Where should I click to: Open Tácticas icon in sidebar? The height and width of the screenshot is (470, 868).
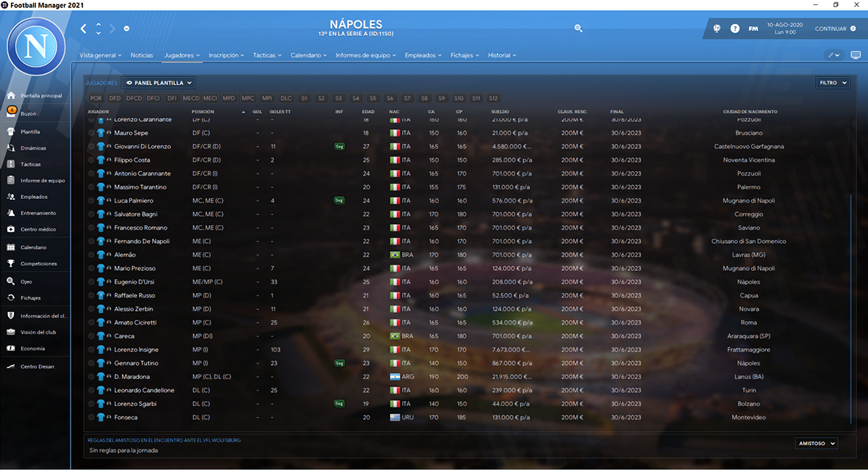(10, 164)
